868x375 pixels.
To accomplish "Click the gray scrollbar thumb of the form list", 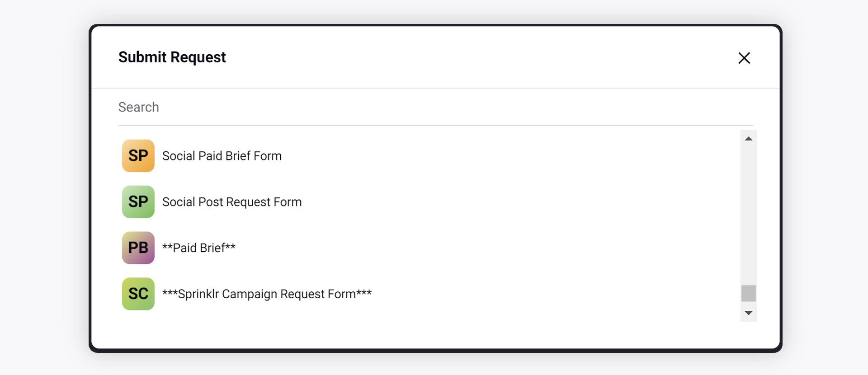I will coord(749,293).
